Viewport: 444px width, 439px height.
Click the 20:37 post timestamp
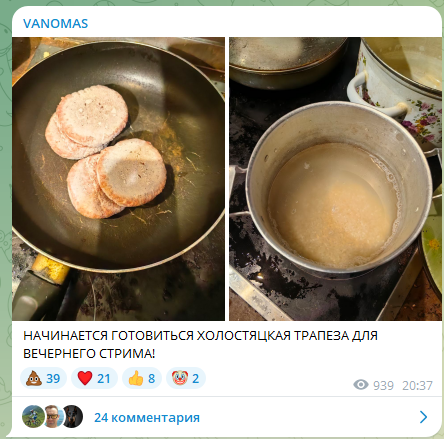(x=417, y=385)
